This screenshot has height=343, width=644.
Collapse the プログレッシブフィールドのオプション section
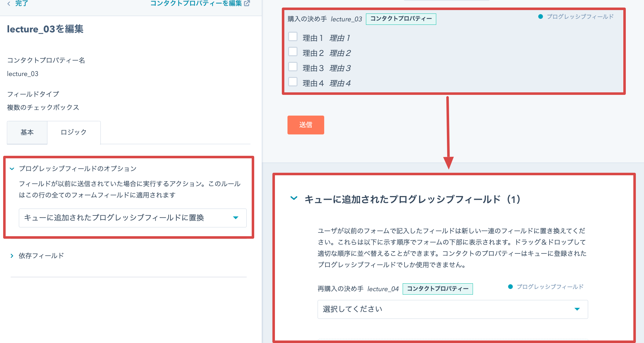pyautogui.click(x=12, y=169)
